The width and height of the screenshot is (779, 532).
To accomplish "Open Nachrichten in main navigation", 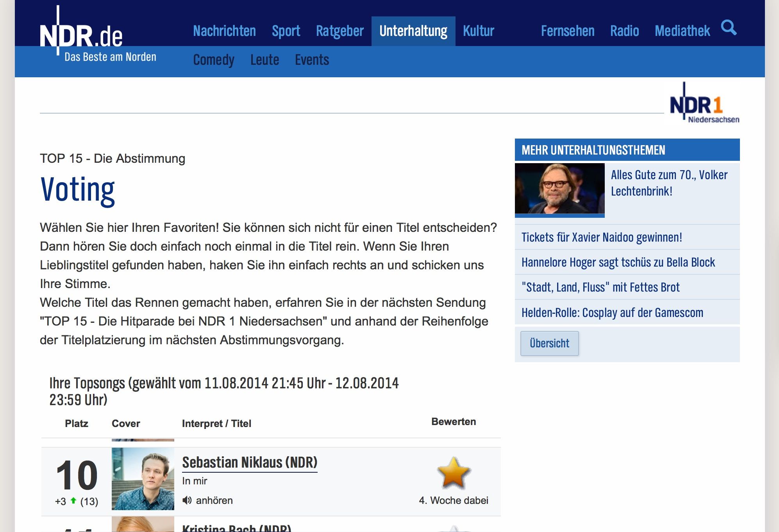I will tap(225, 31).
